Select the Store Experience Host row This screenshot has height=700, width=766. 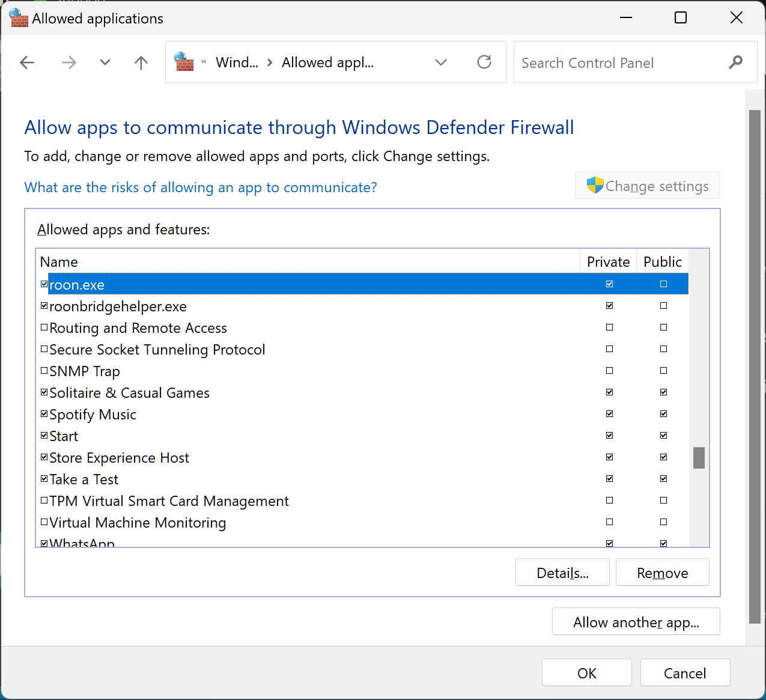tap(362, 458)
